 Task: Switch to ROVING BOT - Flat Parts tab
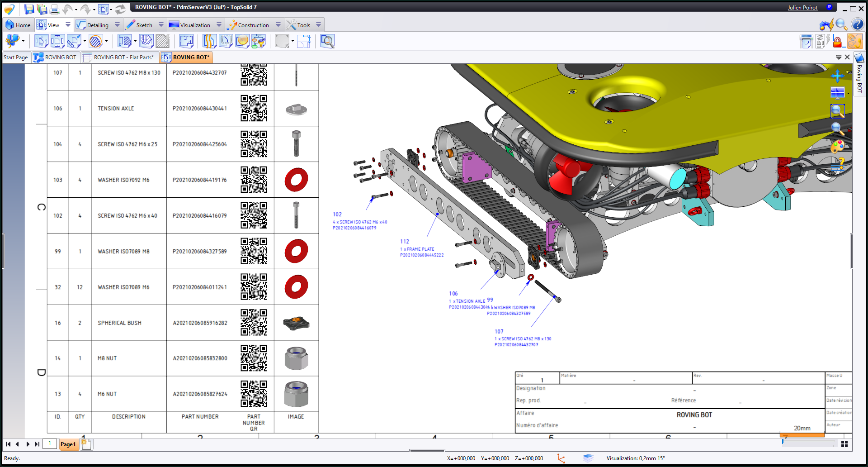(x=119, y=57)
